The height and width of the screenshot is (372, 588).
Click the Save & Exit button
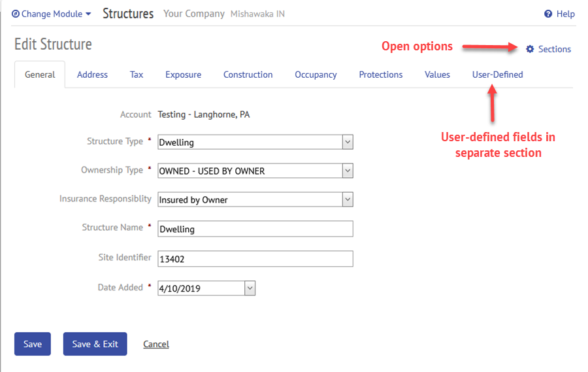(95, 344)
